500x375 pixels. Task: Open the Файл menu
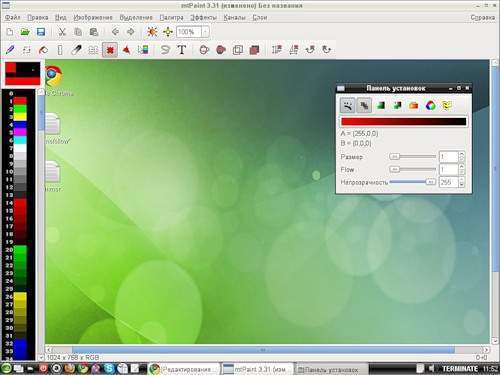(13, 17)
